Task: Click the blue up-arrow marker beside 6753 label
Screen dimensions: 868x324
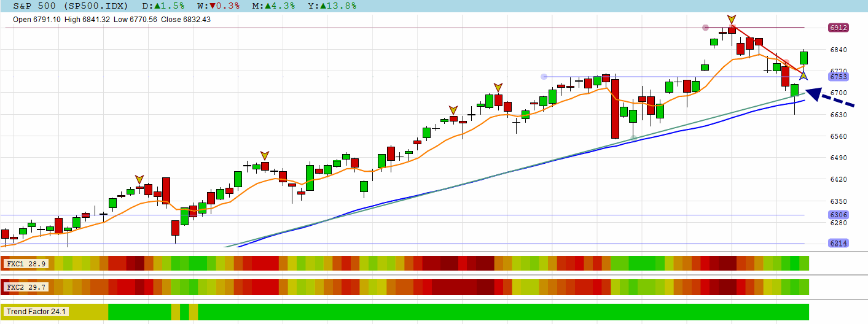Action: tap(804, 75)
